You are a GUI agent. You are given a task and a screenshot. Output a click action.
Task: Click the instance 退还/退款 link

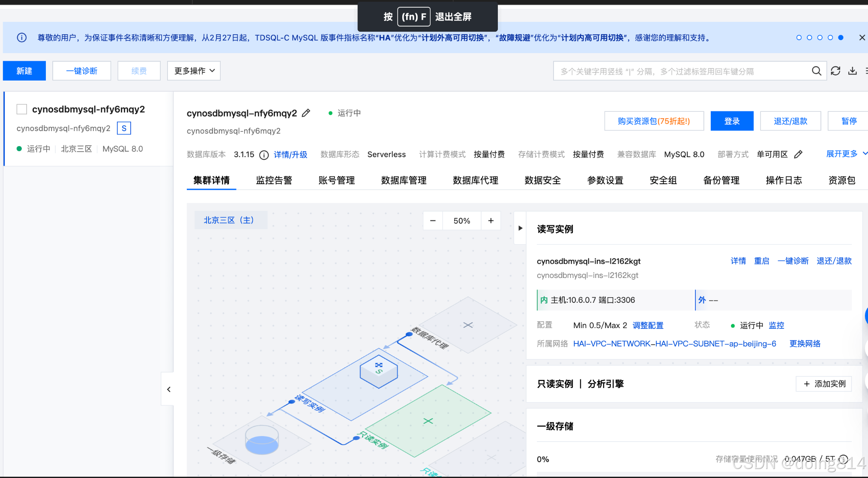click(834, 261)
